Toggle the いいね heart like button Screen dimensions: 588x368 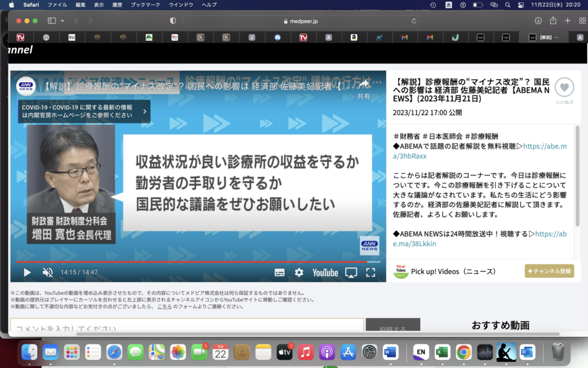coord(564,87)
